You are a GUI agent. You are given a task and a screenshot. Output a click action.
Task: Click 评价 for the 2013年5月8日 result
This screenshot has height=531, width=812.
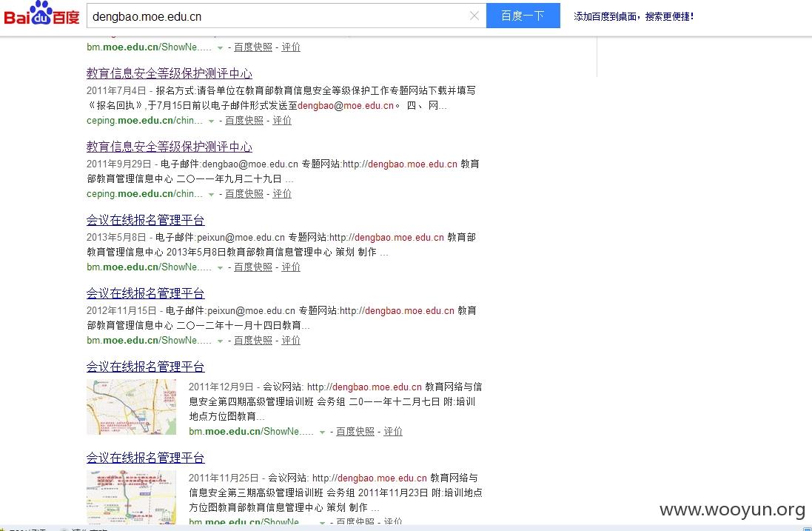(x=291, y=267)
